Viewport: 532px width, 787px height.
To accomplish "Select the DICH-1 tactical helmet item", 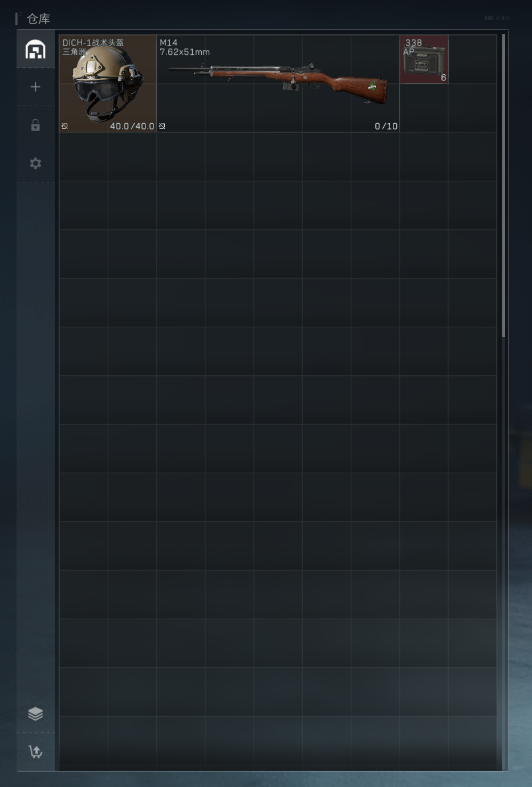I will coord(108,83).
